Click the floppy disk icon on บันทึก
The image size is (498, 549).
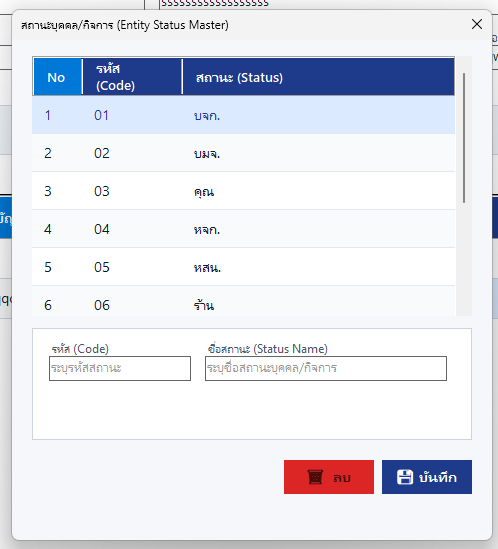405,477
